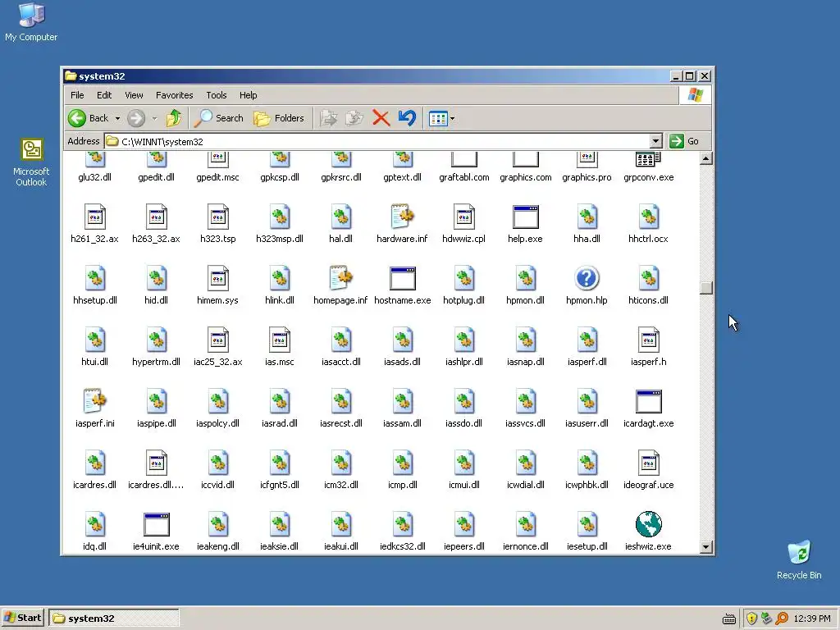Select the hdwwiz.cpl file icon
Image resolution: width=840 pixels, height=630 pixels.
(464, 217)
